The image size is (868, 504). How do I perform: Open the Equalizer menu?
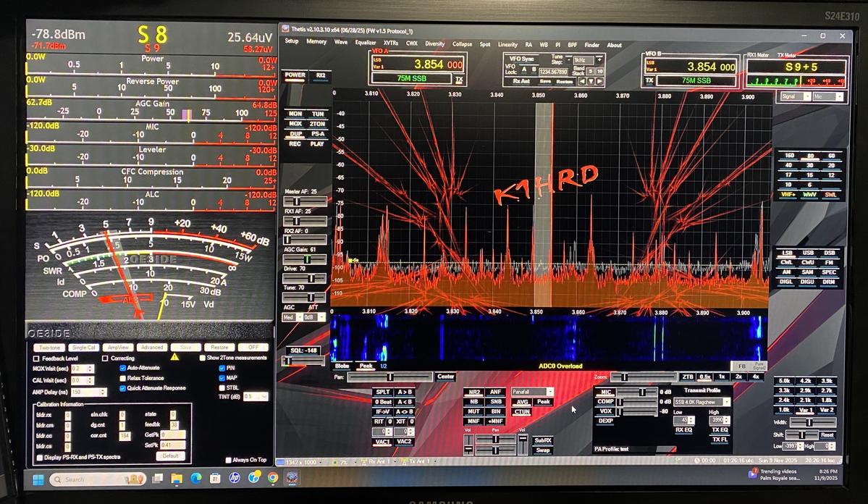366,43
